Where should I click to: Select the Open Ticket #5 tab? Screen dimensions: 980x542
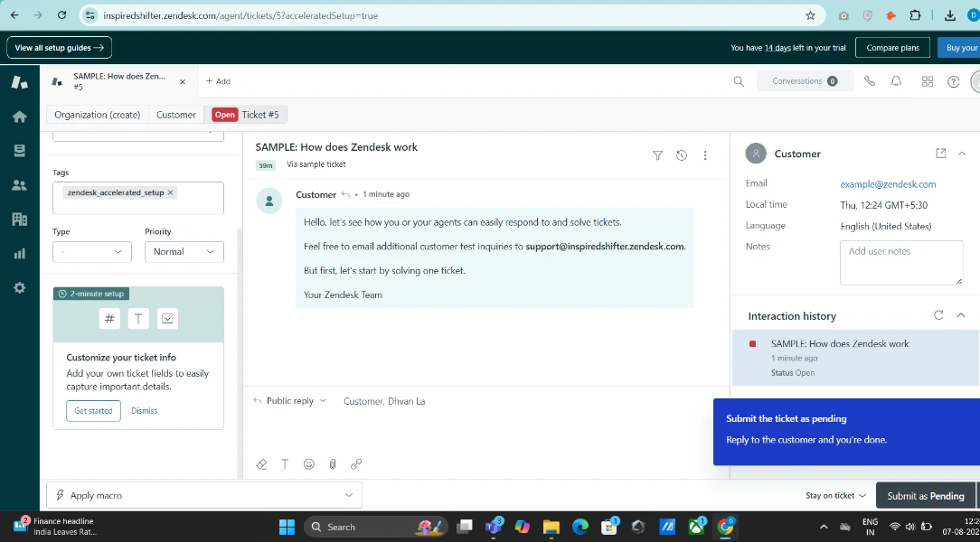246,114
